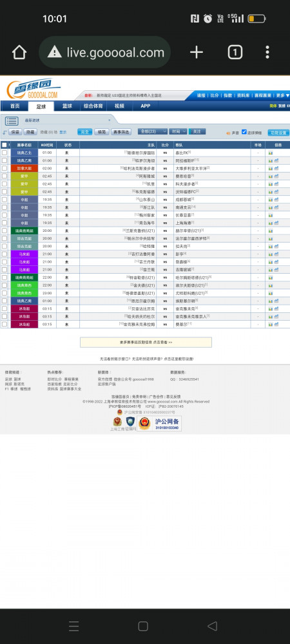This screenshot has height=644, width=290.
Task: Click small arrow right of 最新进球 tab
Action: (110, 120)
